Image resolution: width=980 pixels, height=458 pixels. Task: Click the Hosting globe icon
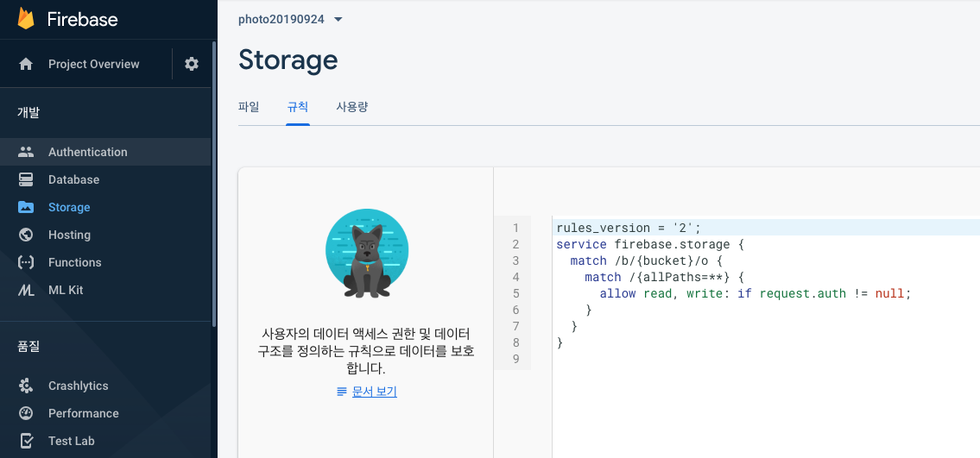coord(26,235)
